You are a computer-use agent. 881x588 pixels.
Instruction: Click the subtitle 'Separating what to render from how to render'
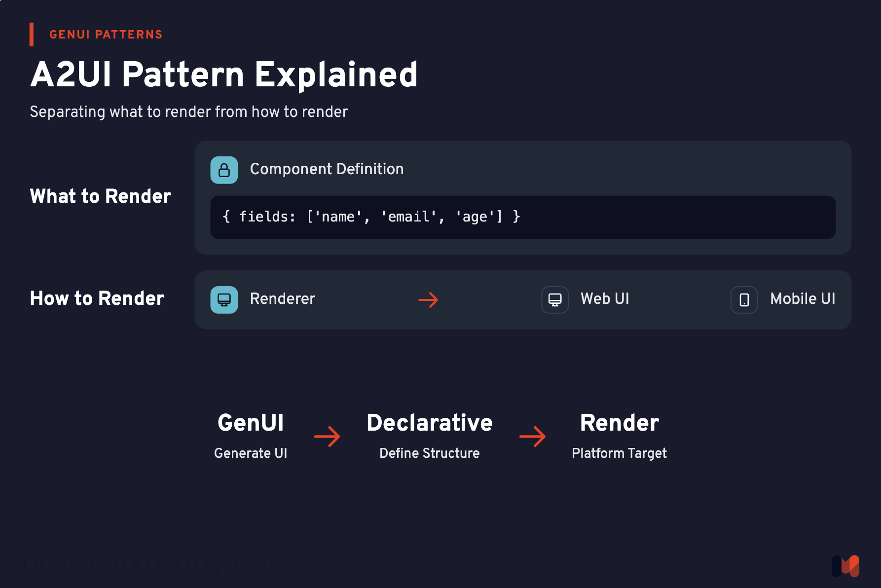click(x=189, y=112)
